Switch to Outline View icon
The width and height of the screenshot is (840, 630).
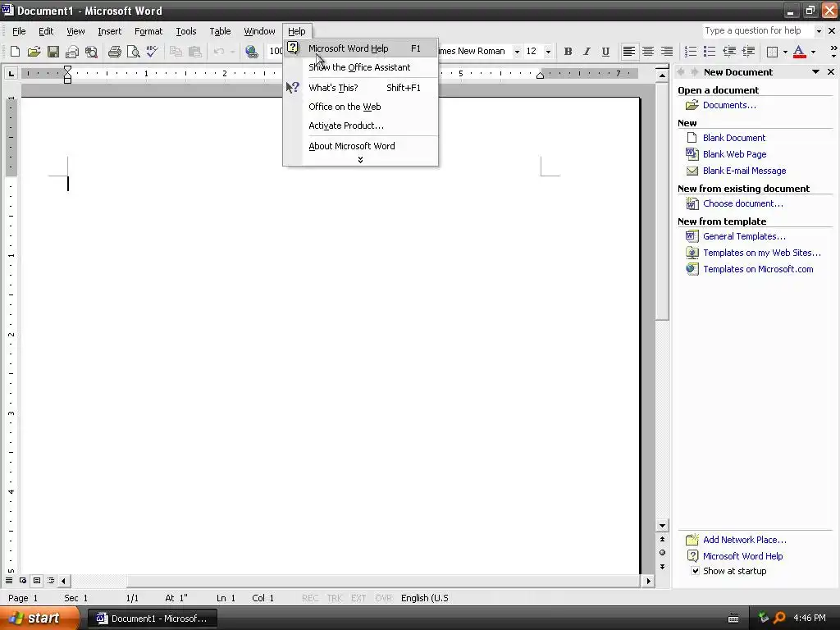(x=51, y=580)
